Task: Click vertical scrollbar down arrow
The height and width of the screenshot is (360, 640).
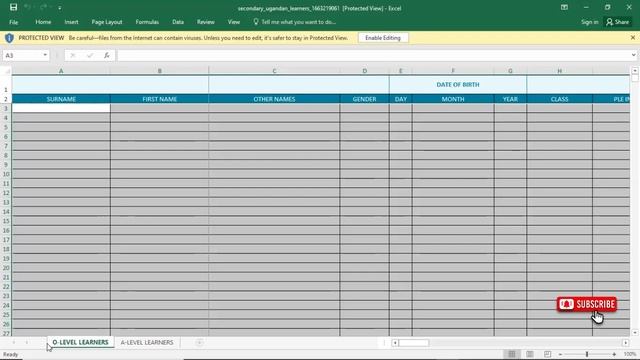Action: 635,333
